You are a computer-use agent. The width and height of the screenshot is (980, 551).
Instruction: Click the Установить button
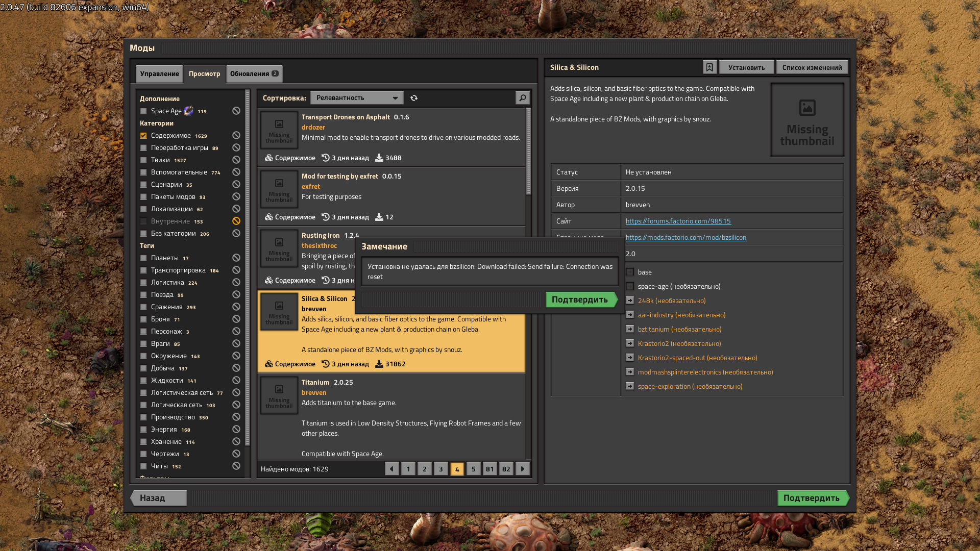pos(746,67)
